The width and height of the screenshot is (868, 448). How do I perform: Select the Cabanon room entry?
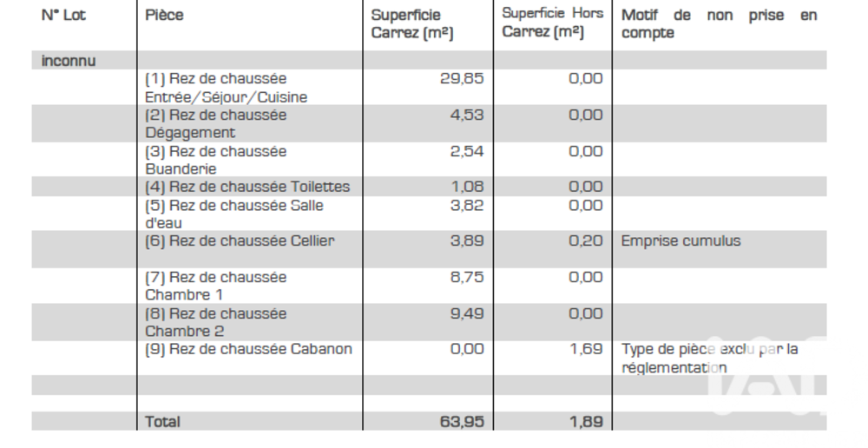click(247, 349)
